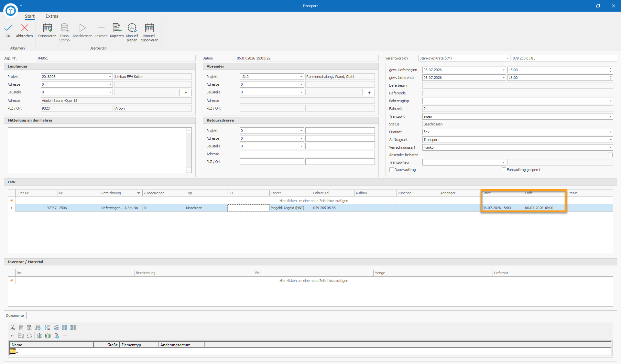Switch Dokumente to the first list view icon

click(x=48, y=327)
